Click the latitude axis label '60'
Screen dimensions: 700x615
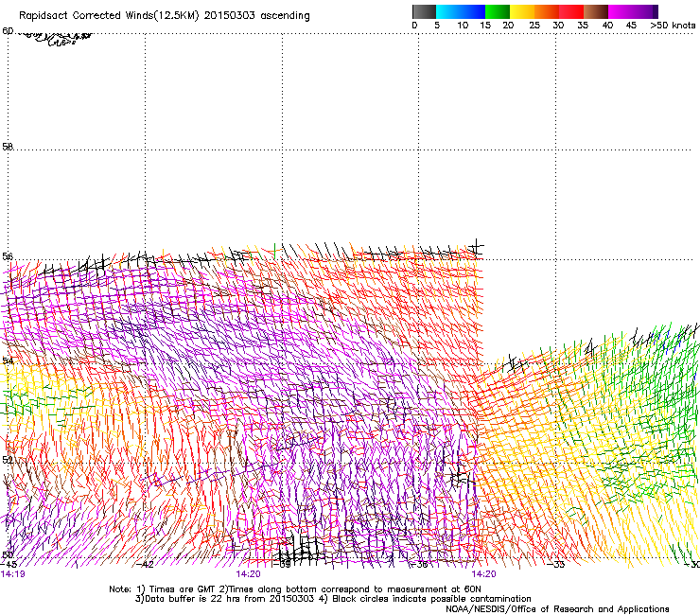click(x=8, y=31)
